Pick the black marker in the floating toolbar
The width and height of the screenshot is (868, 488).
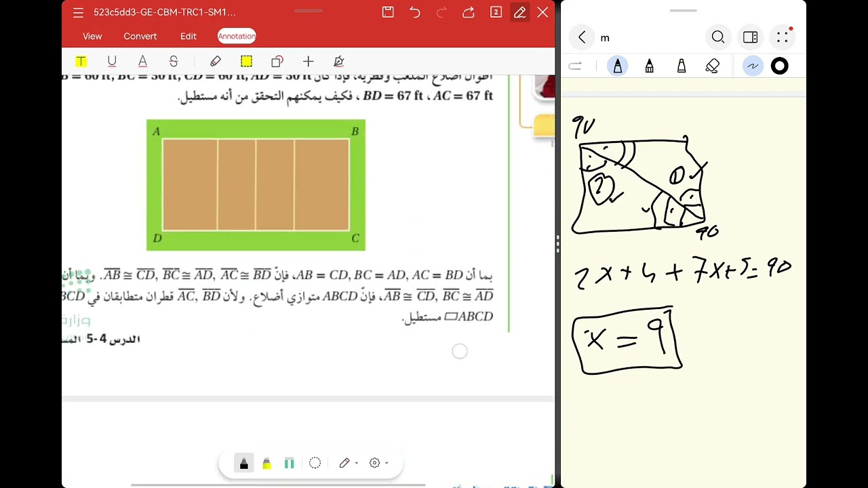[244, 463]
